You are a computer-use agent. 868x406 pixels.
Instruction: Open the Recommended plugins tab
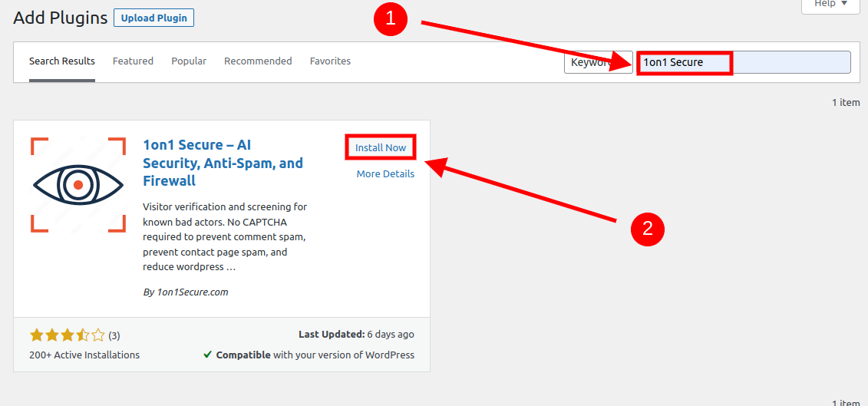click(258, 61)
